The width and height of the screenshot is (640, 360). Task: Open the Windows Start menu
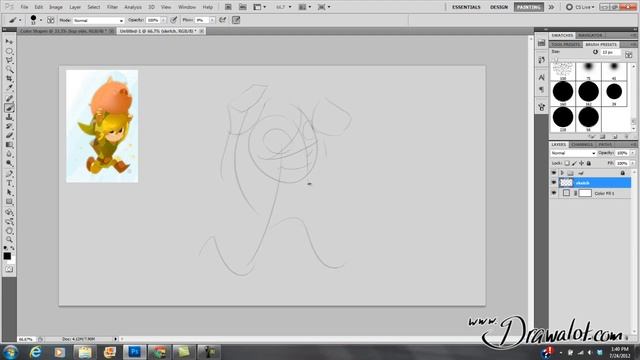click(x=10, y=351)
